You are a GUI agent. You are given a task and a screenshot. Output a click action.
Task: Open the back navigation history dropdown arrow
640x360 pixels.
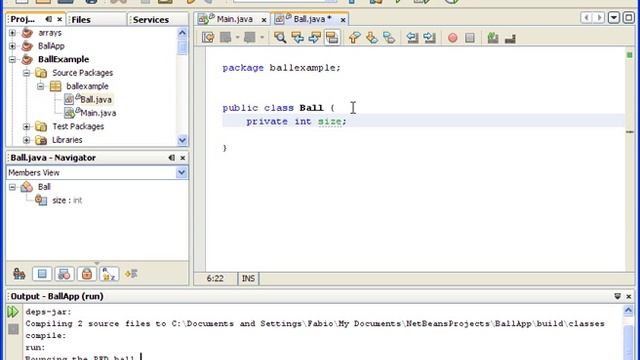point(237,38)
